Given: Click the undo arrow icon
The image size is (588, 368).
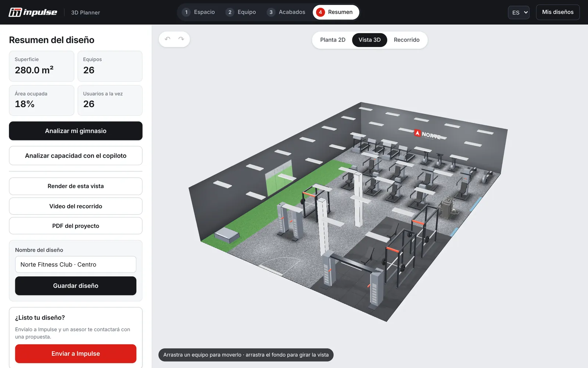Looking at the screenshot, I should 168,39.
